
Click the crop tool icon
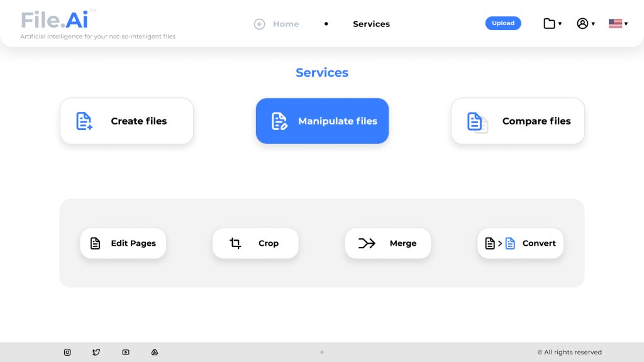click(235, 243)
